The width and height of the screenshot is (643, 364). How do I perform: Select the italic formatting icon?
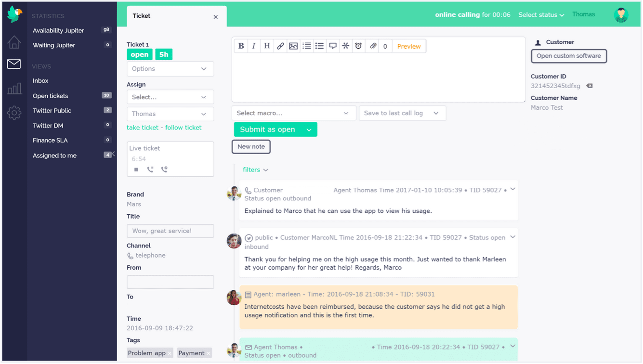[254, 46]
